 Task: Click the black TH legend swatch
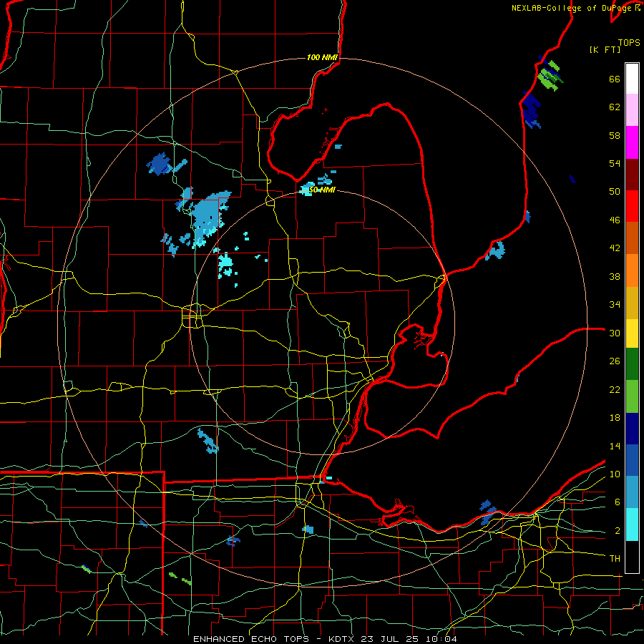632,557
